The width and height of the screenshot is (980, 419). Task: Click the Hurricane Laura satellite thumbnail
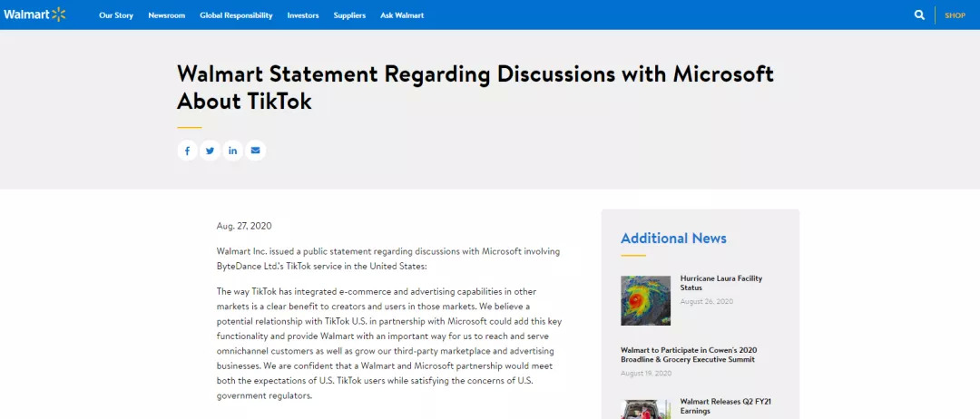pyautogui.click(x=646, y=300)
